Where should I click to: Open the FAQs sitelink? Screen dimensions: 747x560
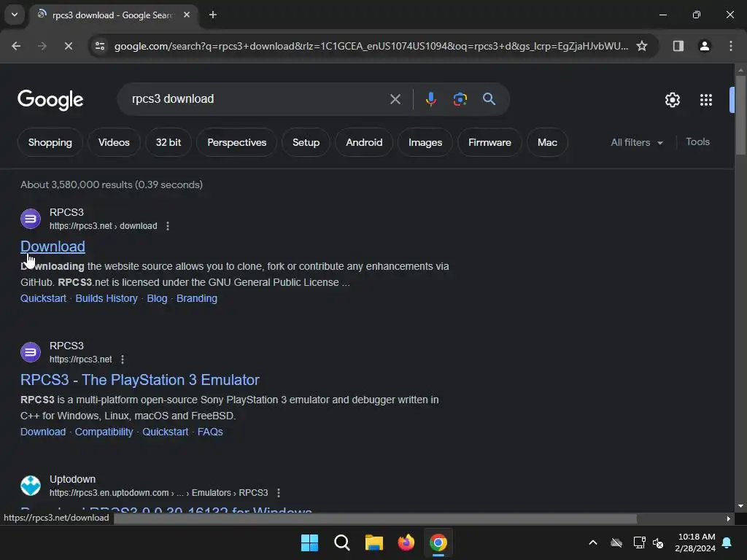(210, 432)
